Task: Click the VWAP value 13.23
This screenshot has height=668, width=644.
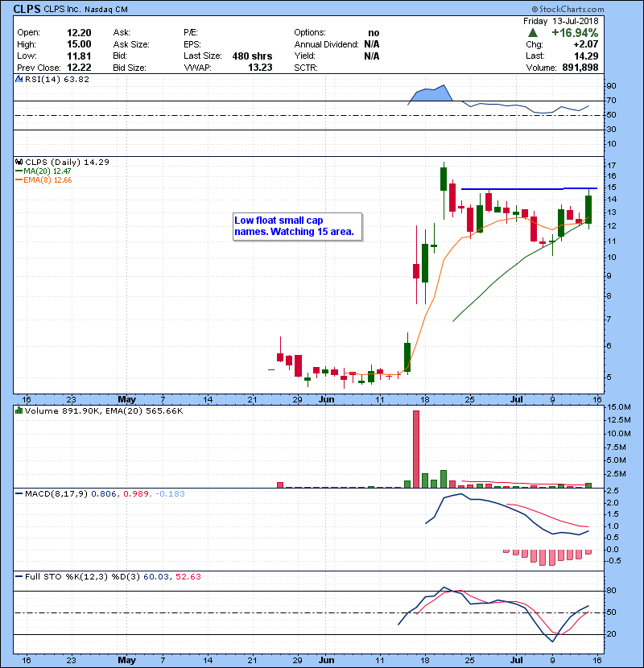Action: [x=260, y=68]
